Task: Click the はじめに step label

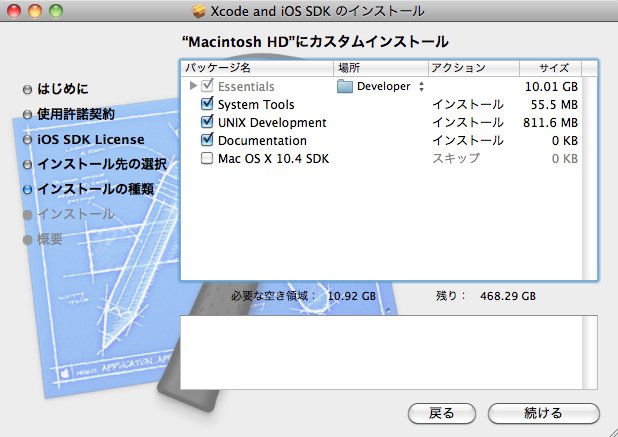Action: (x=63, y=89)
